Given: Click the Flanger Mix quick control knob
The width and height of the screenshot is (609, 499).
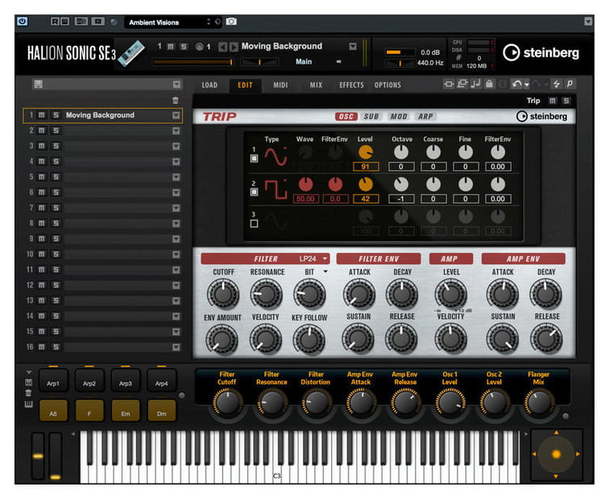Looking at the screenshot, I should point(539,402).
